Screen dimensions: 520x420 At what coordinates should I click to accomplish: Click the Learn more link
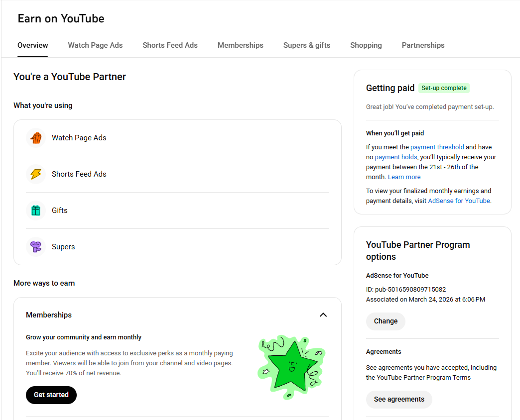[404, 177]
